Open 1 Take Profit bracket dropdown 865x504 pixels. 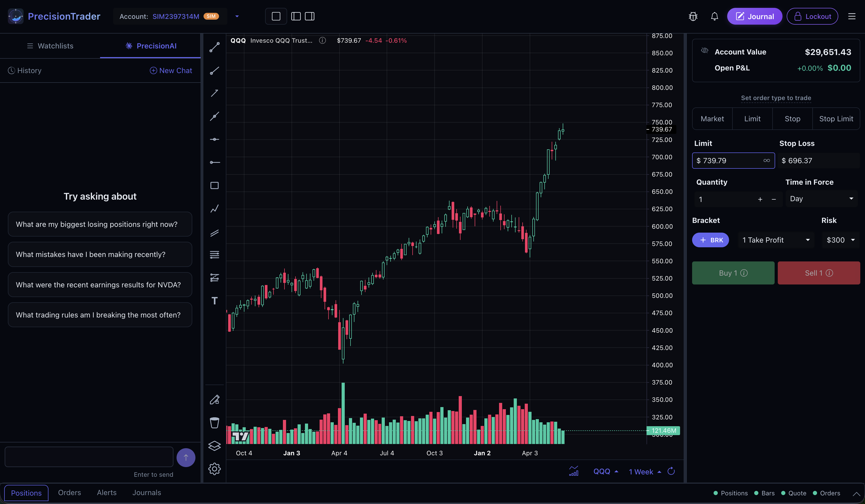tap(776, 240)
